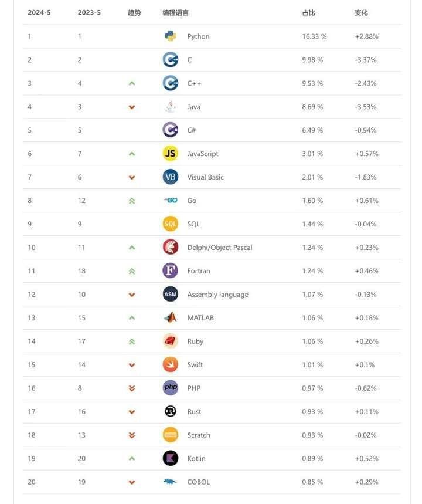Click the purple PHP logo
This screenshot has width=422, height=504.
[170, 388]
